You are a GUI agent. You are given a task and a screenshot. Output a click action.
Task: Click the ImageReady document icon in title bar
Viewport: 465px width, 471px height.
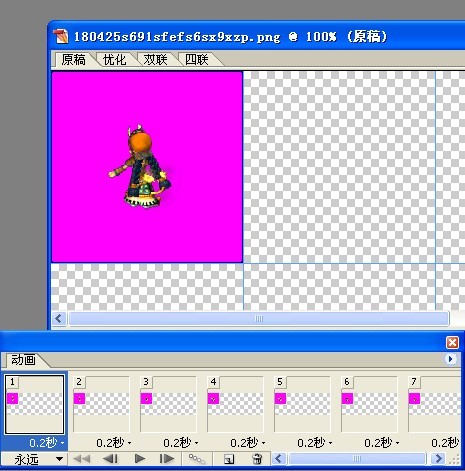61,36
